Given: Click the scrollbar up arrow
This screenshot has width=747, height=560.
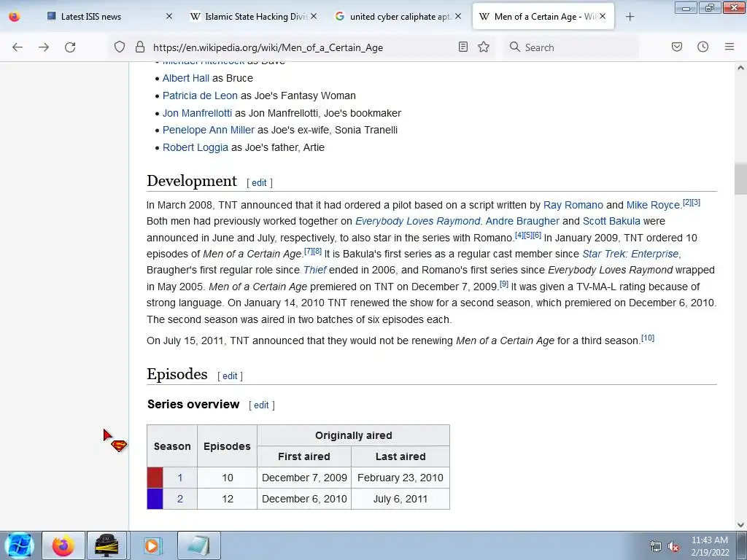Looking at the screenshot, I should (740, 68).
